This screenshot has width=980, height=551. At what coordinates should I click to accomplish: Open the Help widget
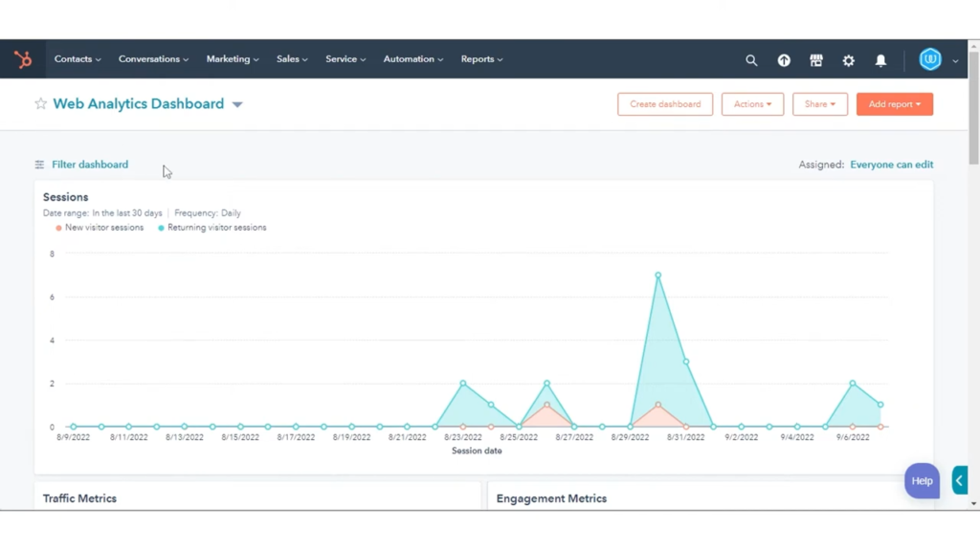(921, 480)
